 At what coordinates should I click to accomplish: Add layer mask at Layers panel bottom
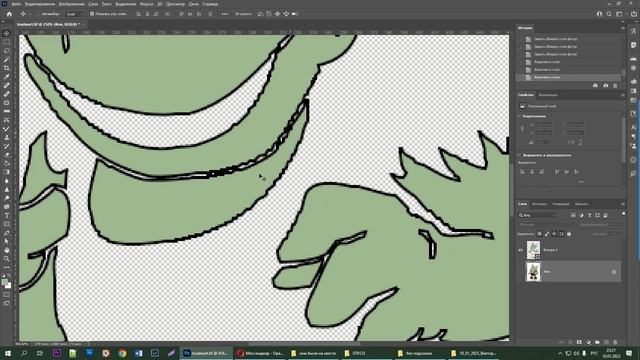pyautogui.click(x=579, y=342)
